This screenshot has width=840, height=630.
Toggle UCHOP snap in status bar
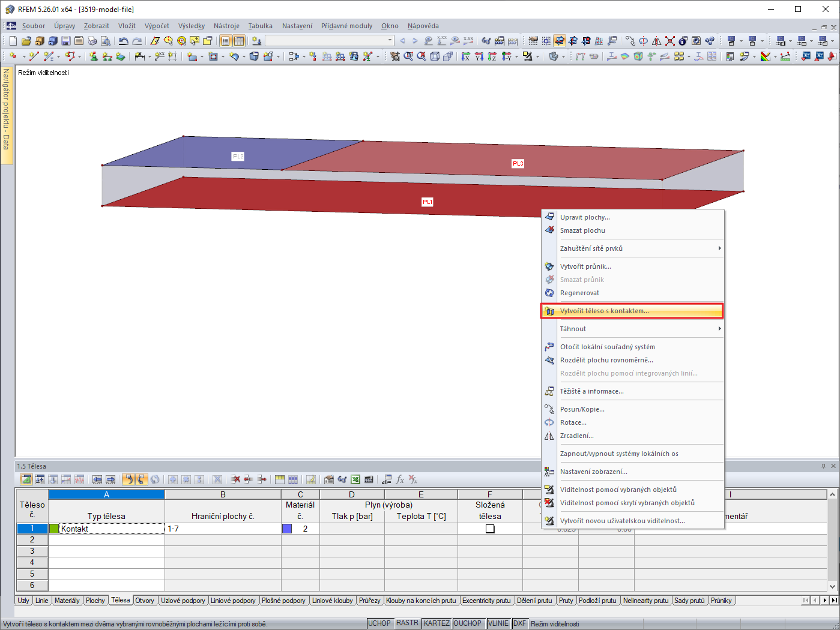(379, 623)
